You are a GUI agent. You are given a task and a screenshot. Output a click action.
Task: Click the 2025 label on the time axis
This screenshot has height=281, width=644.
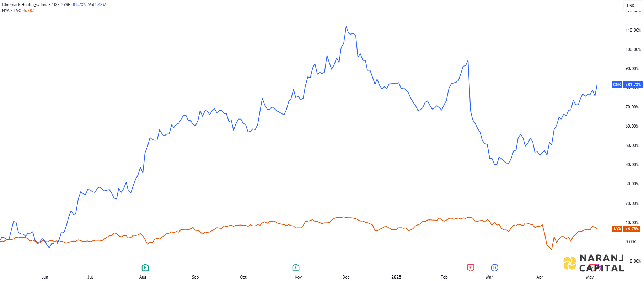tap(396, 277)
